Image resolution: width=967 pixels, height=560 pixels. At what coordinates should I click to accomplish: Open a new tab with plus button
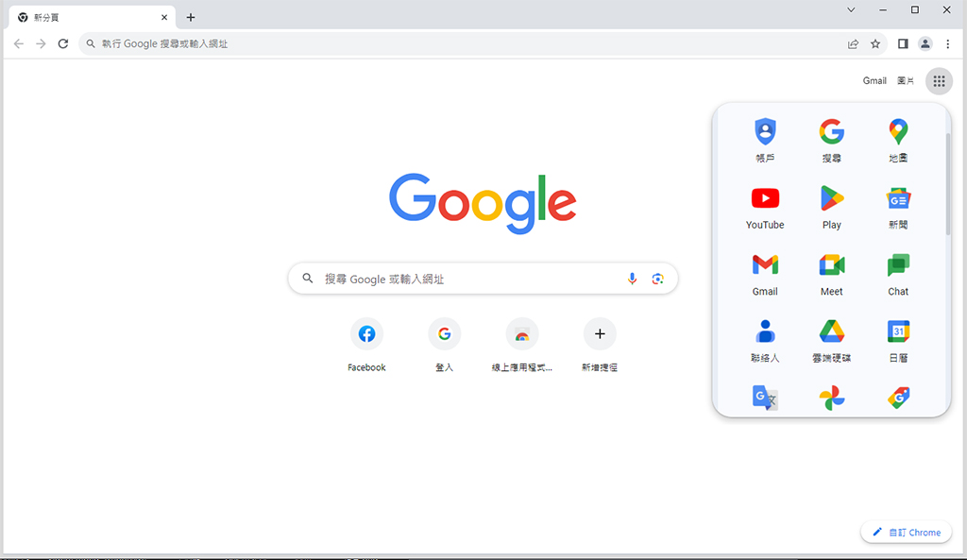click(191, 17)
